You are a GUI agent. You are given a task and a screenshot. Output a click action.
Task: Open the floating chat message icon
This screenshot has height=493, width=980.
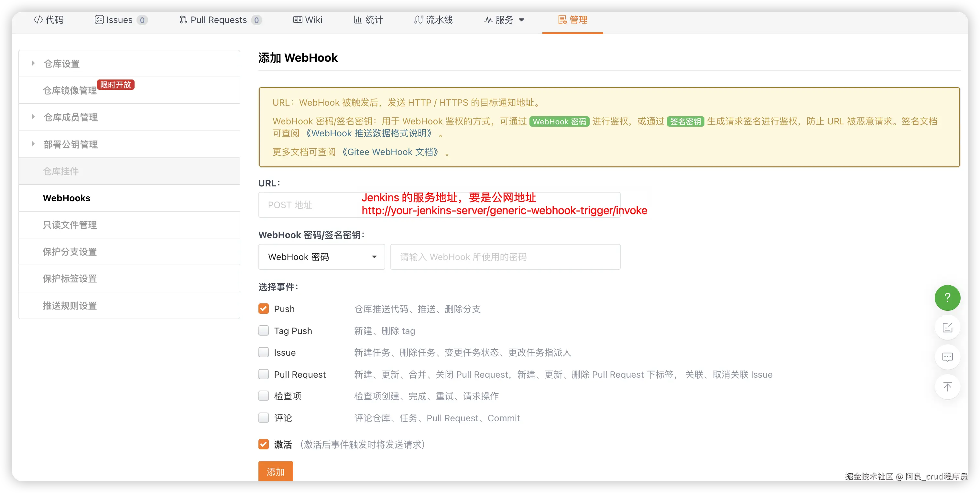point(947,357)
